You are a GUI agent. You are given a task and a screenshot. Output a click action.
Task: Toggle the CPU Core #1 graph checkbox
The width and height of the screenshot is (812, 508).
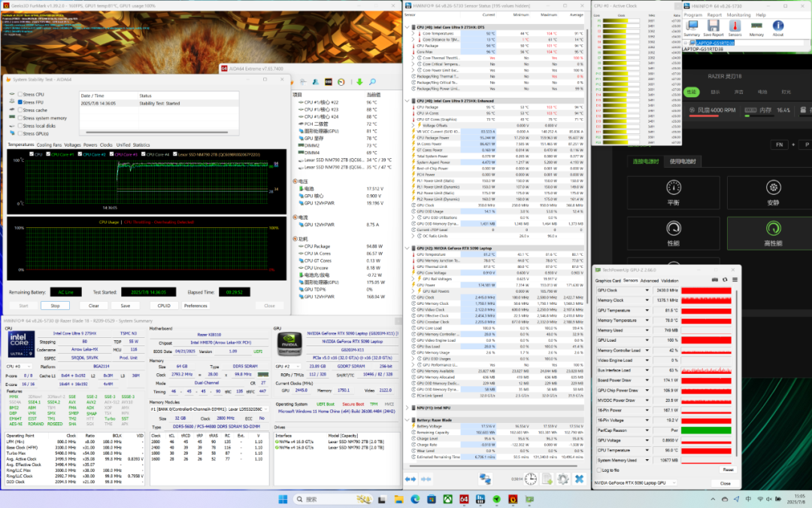pos(48,154)
